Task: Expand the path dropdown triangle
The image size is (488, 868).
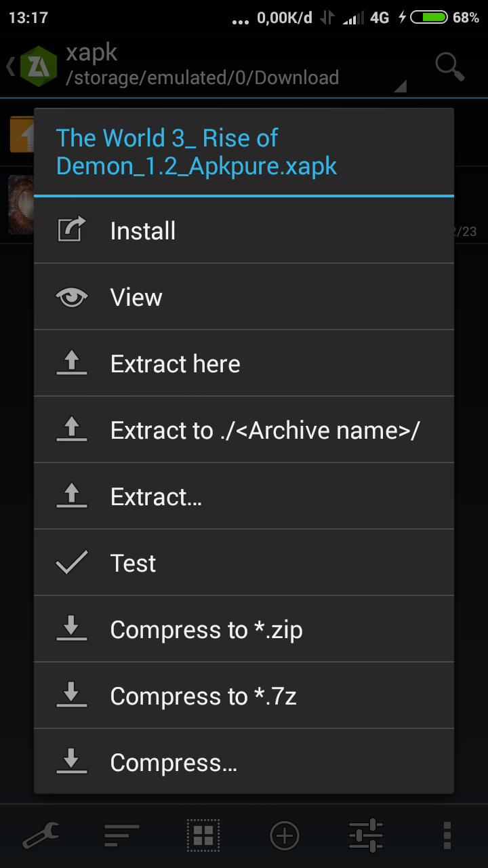Action: pos(400,85)
